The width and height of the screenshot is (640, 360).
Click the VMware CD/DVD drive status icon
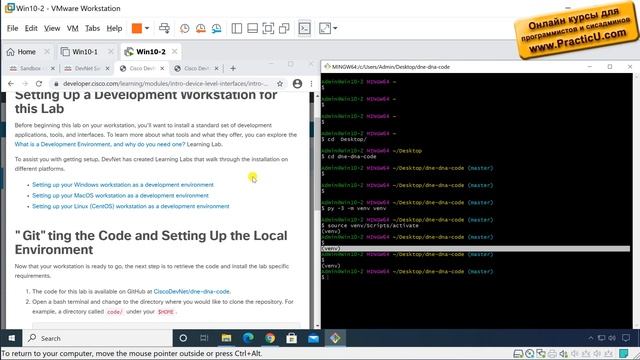pos(530,353)
